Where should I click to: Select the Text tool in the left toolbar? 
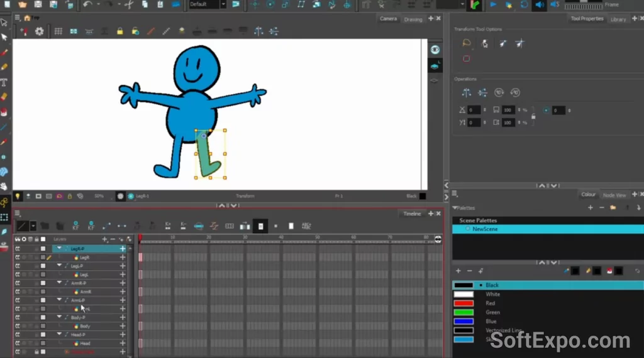tap(4, 82)
